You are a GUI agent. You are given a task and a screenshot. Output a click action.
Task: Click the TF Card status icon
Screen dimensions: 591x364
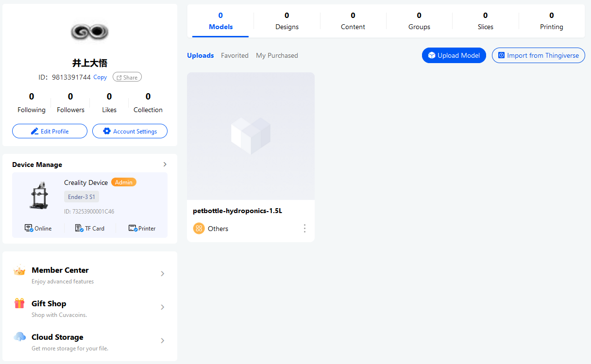tap(79, 228)
